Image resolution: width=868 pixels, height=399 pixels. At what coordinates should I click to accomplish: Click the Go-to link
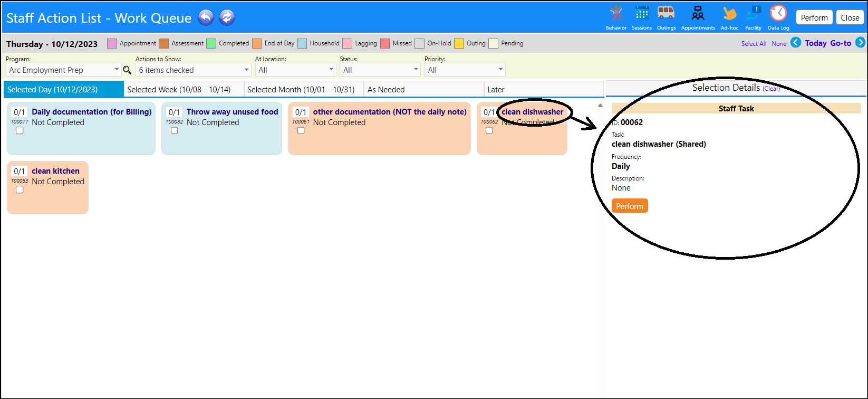pos(841,43)
